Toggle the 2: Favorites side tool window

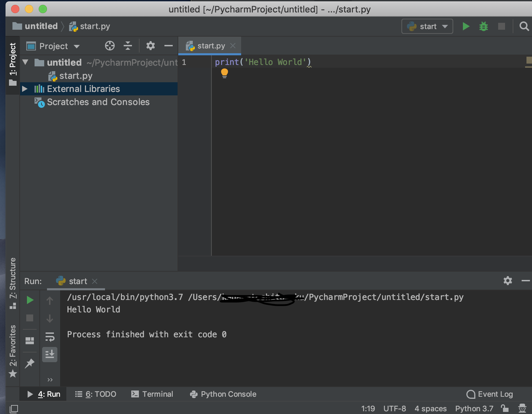coord(13,351)
